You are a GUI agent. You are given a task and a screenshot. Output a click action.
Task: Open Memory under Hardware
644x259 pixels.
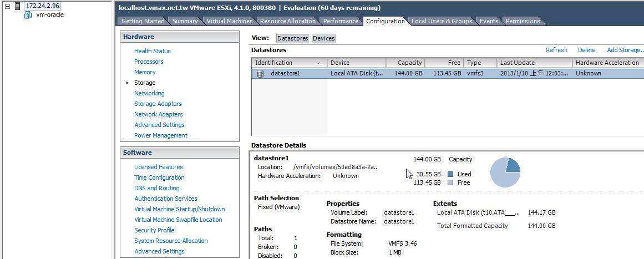[145, 72]
